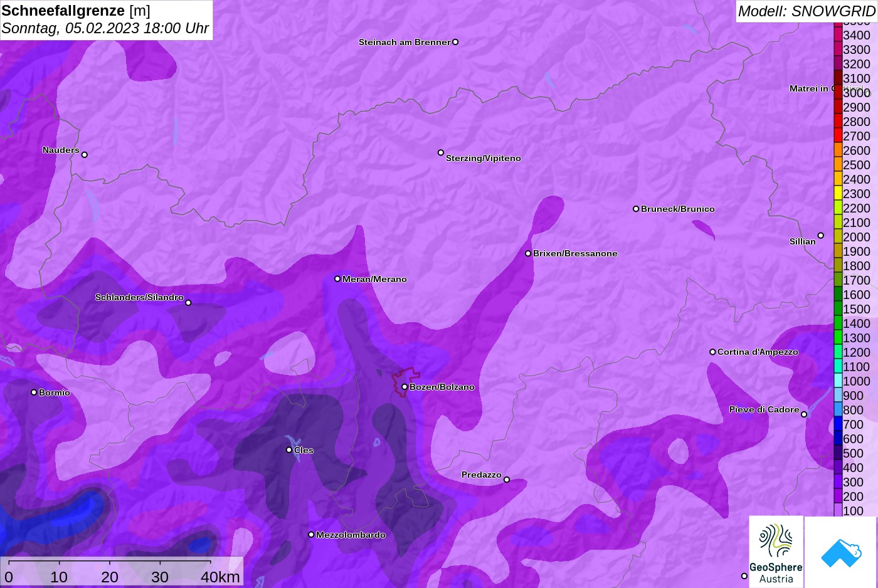The height and width of the screenshot is (588, 878).
Task: Click the legend value '3400'
Action: 857,35
